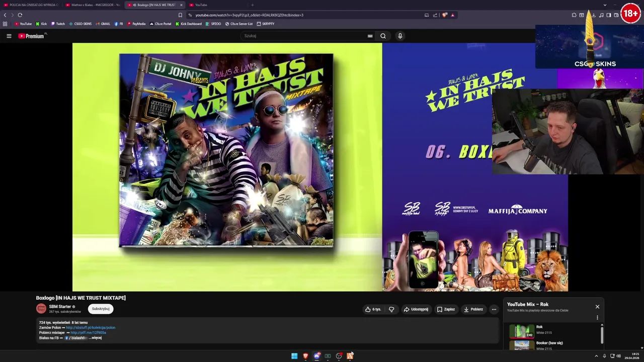
Task: Open Brave Shields lion icon
Action: pyautogui.click(x=444, y=15)
